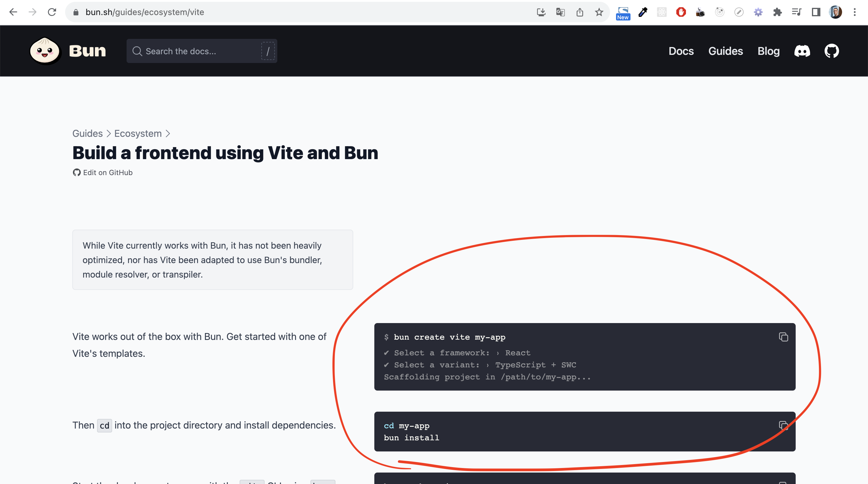This screenshot has width=868, height=484.
Task: Go forward in browser history
Action: point(32,12)
